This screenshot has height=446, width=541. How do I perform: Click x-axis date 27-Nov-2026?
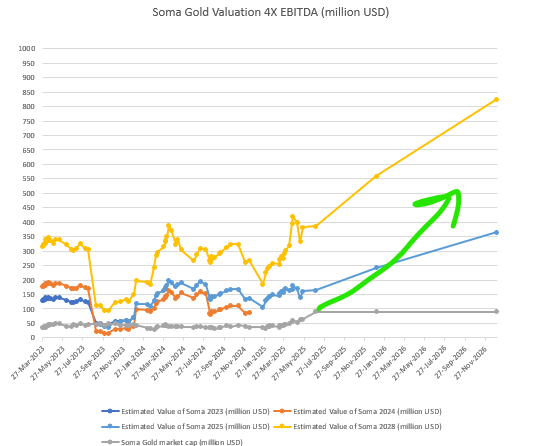[x=471, y=362]
